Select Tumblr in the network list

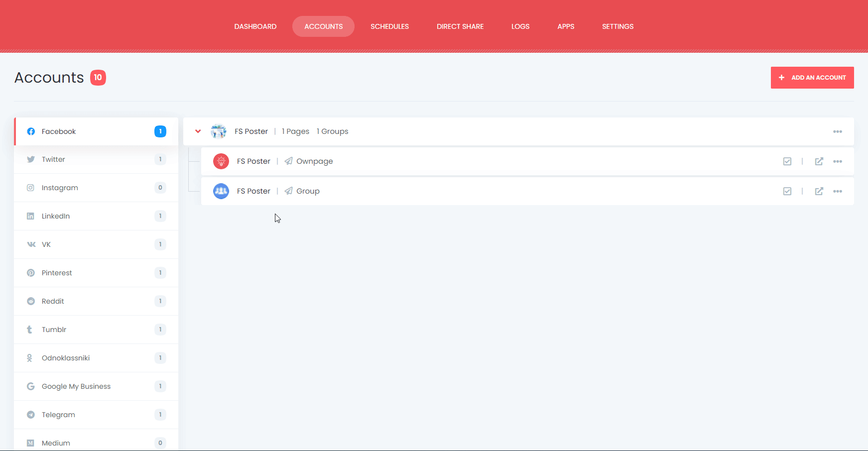pos(96,330)
